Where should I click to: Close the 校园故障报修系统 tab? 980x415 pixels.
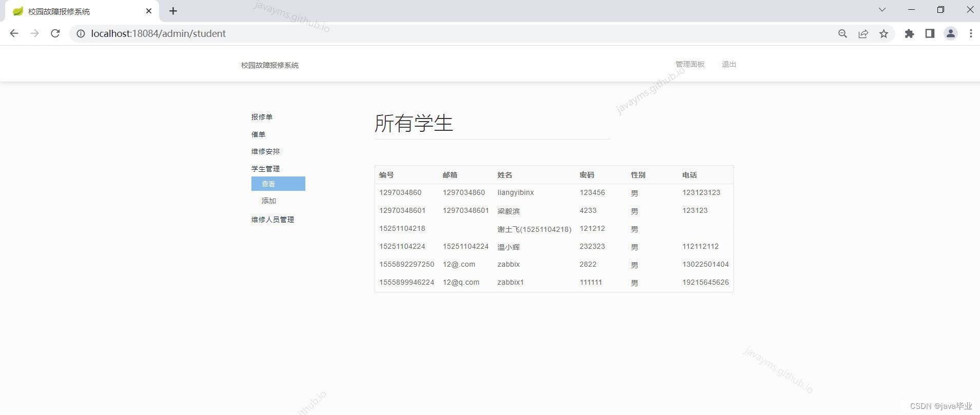tap(149, 11)
